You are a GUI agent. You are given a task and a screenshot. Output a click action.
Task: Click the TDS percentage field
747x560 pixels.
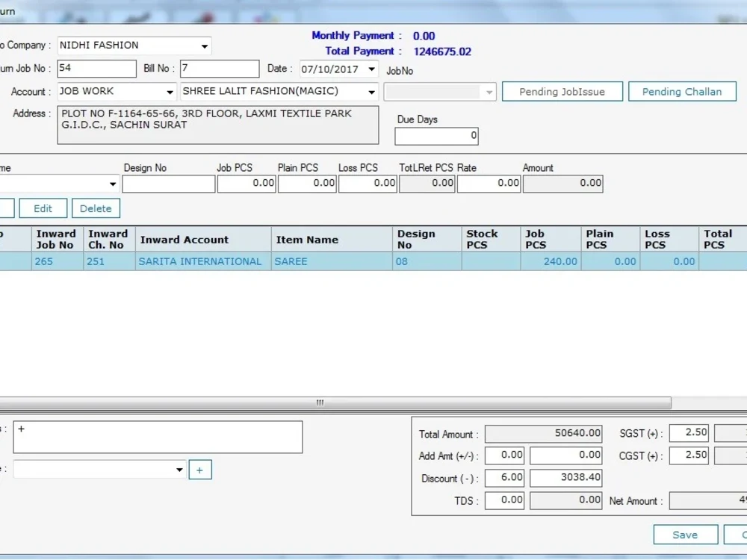click(504, 500)
